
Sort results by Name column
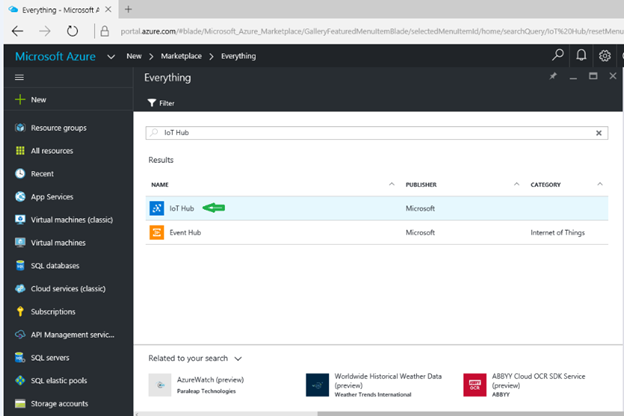tap(160, 184)
